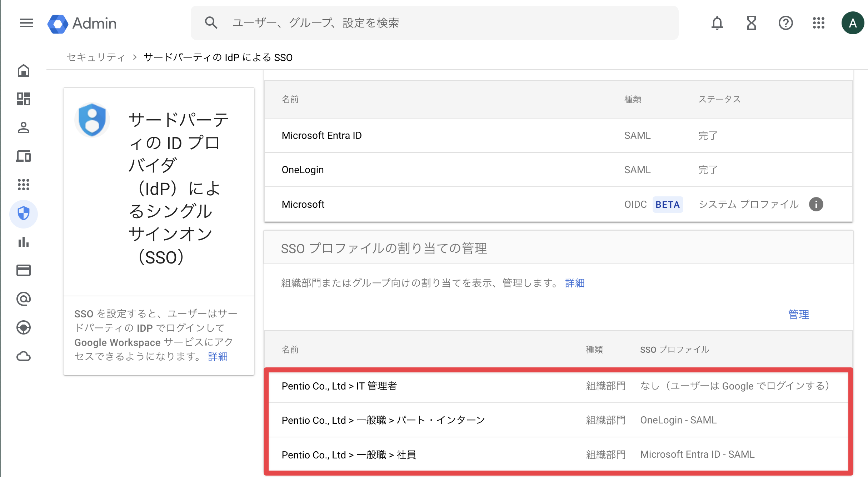The image size is (868, 477).
Task: Open the 詳細 link in the SSO description card
Action: pyautogui.click(x=218, y=356)
